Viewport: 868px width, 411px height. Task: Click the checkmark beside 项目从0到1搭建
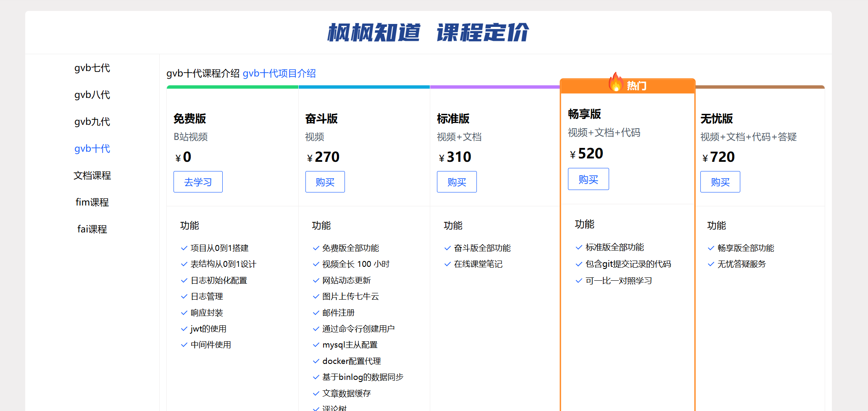pyautogui.click(x=184, y=248)
